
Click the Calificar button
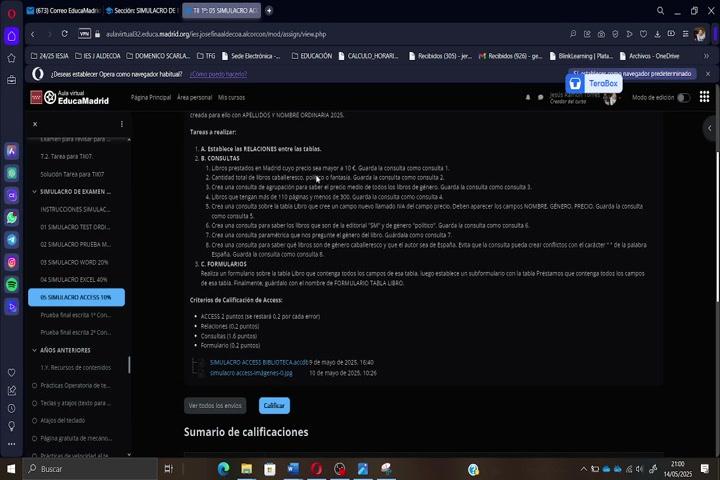274,406
